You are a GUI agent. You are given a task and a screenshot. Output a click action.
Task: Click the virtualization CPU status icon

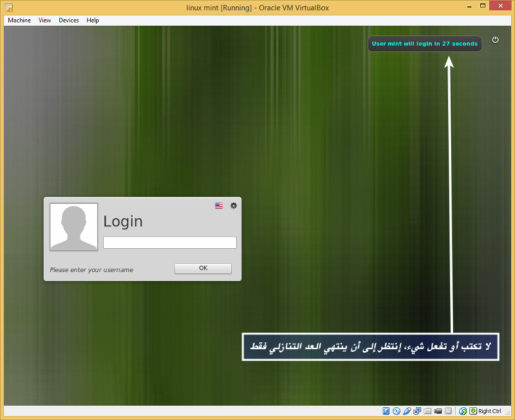(448, 411)
